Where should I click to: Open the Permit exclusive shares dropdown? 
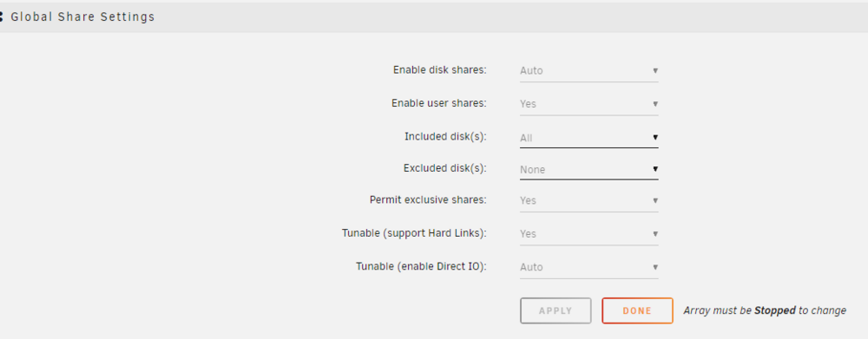click(589, 201)
